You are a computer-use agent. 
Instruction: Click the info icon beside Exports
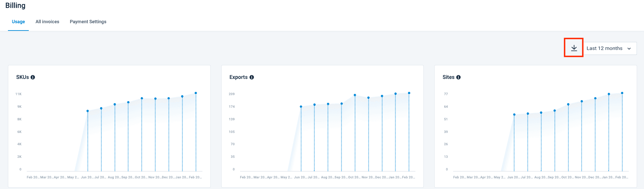pos(252,77)
